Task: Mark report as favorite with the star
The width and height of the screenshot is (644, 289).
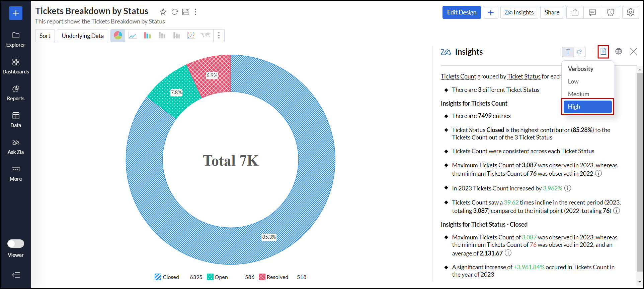Action: tap(163, 12)
